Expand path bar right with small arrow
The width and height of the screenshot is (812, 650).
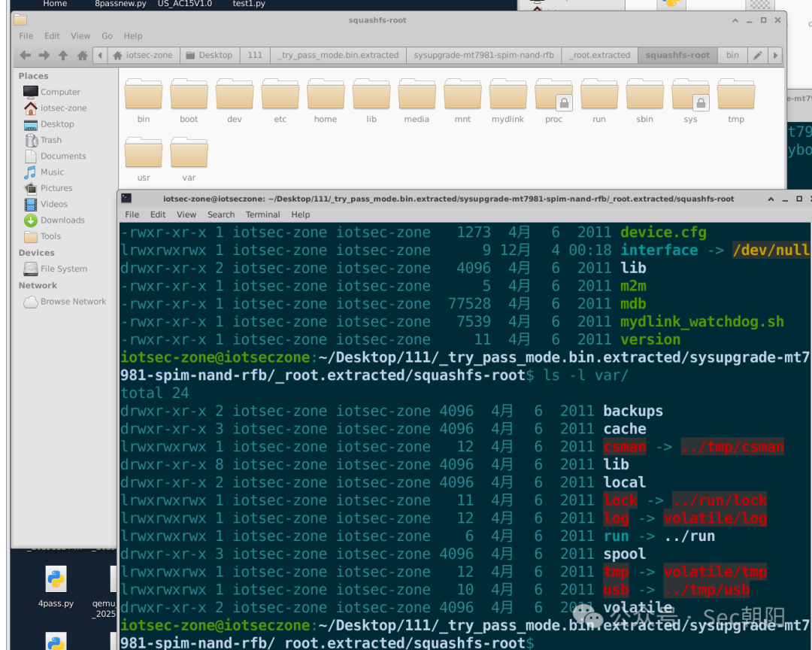click(775, 55)
